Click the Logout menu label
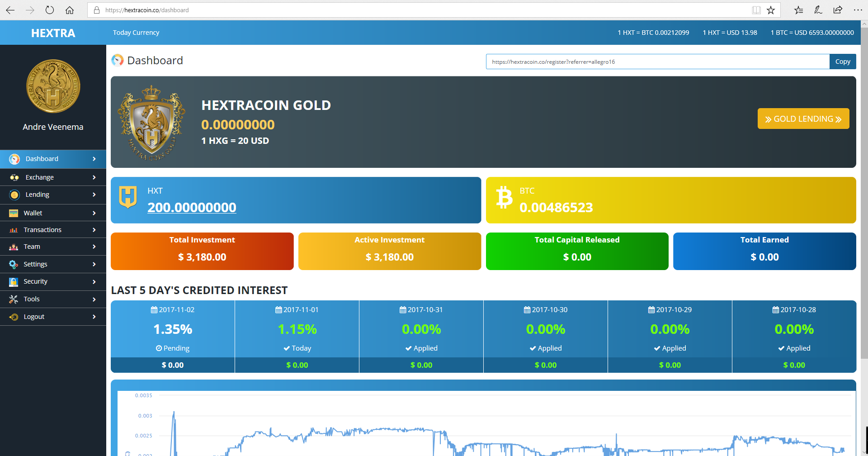This screenshot has width=868, height=456. pyautogui.click(x=34, y=317)
